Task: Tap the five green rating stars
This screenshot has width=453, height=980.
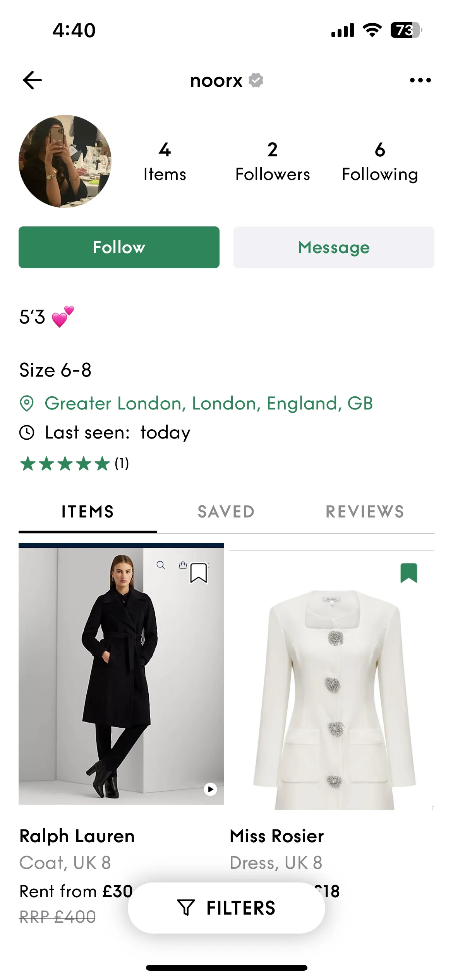Action: point(65,463)
